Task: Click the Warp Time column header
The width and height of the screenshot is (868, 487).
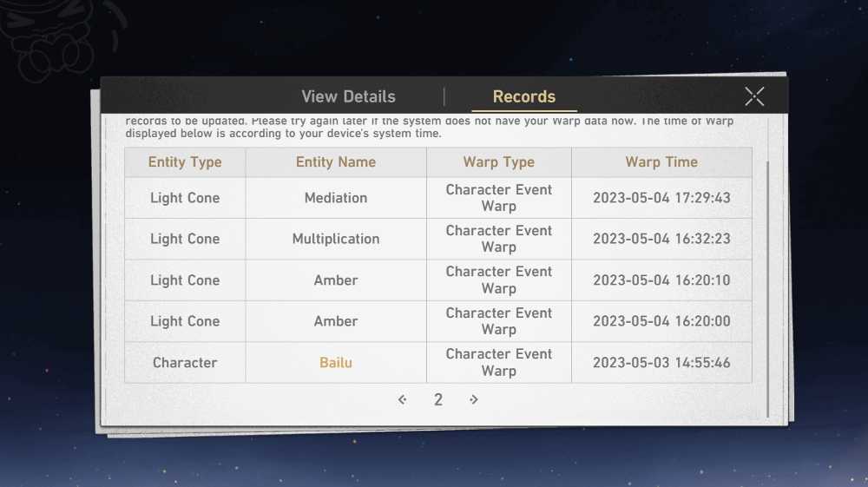Action: click(x=661, y=162)
